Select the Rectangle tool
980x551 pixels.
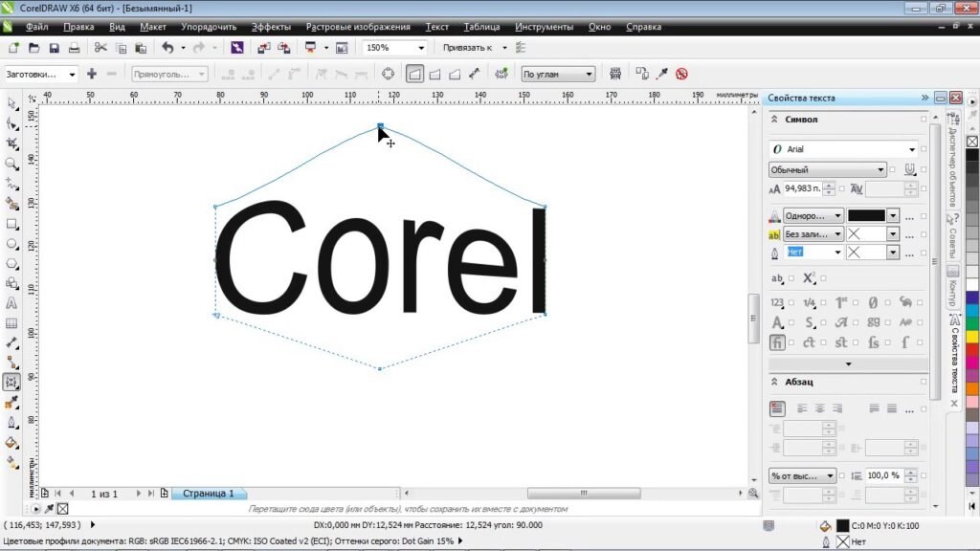click(x=11, y=224)
